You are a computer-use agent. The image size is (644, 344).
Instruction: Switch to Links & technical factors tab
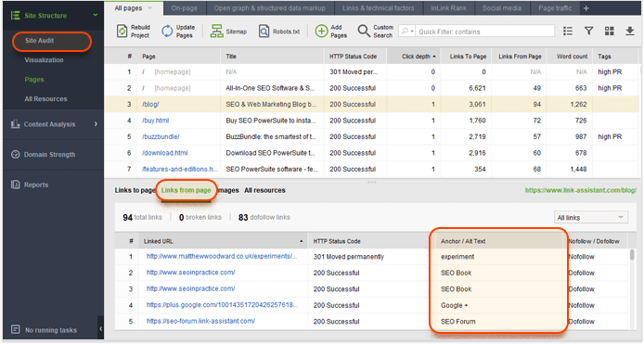pyautogui.click(x=379, y=8)
